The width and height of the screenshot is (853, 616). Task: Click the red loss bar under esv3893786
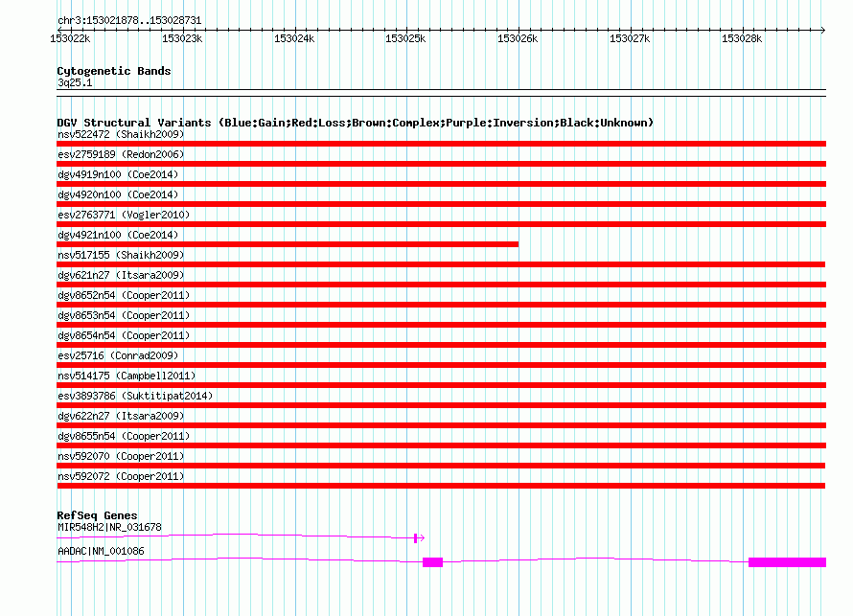pyautogui.click(x=441, y=405)
